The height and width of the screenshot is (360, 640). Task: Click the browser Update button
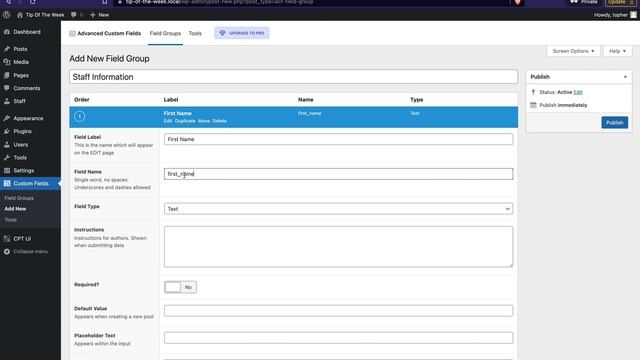(x=620, y=2)
